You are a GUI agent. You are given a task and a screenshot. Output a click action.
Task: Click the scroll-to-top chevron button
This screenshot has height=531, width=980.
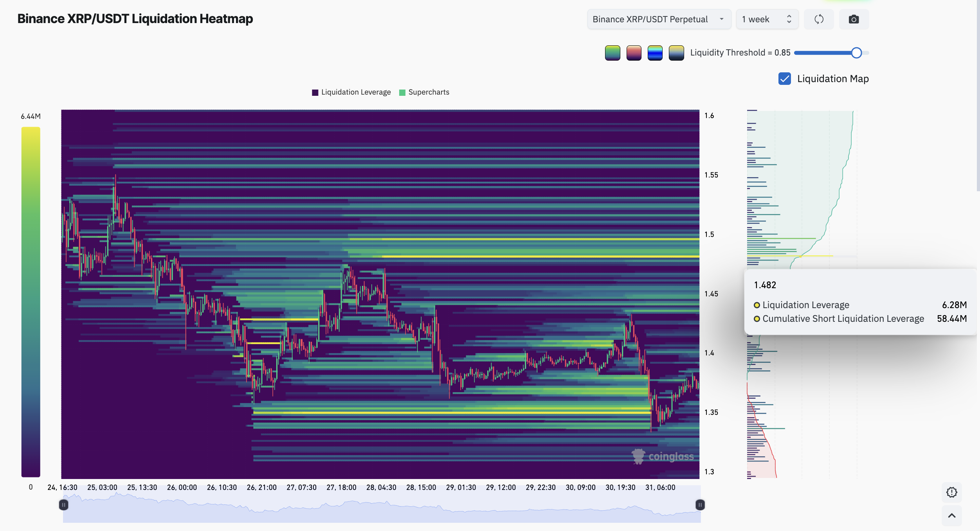(x=951, y=516)
